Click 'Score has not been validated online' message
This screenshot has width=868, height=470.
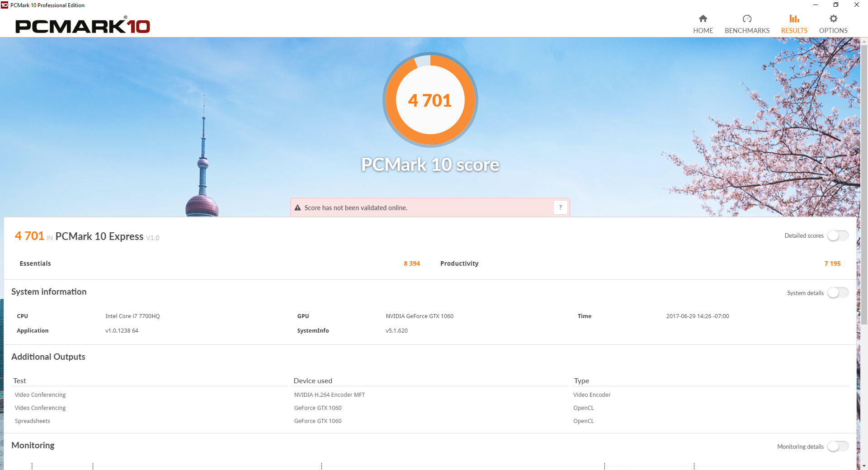356,208
